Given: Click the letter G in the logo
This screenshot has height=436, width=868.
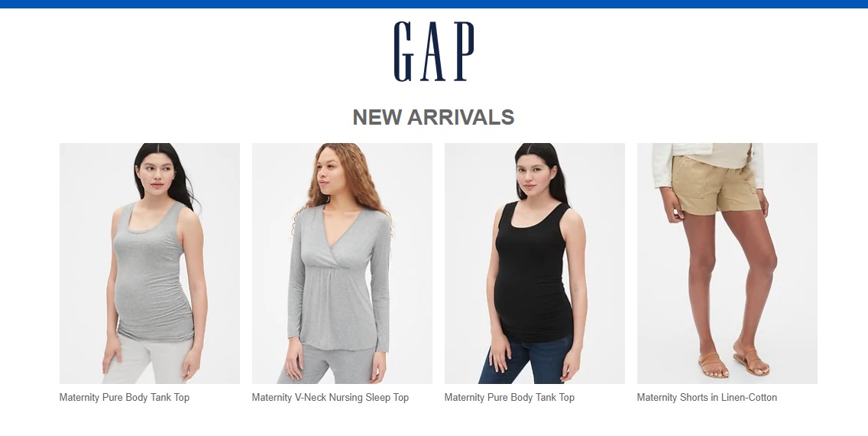Looking at the screenshot, I should point(405,51).
